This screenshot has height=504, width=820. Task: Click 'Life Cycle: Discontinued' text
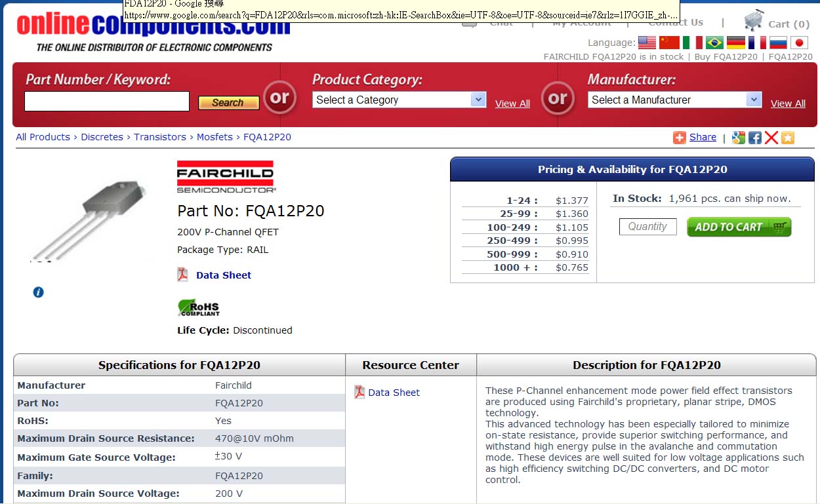pyautogui.click(x=235, y=330)
